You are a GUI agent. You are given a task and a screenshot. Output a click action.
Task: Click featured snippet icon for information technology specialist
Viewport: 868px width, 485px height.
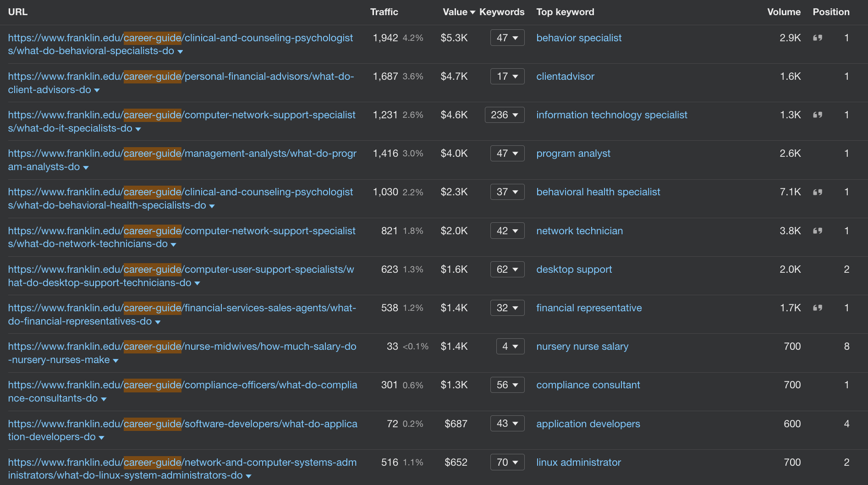[818, 115]
